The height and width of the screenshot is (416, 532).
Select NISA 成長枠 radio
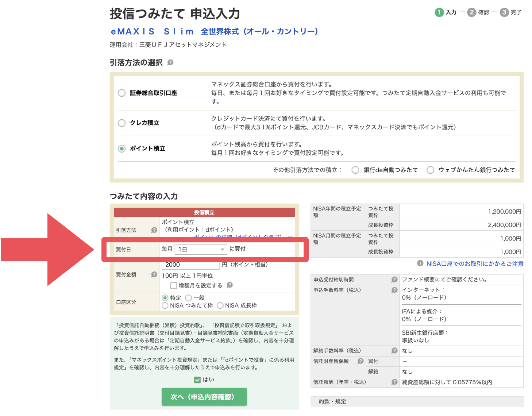(220, 305)
